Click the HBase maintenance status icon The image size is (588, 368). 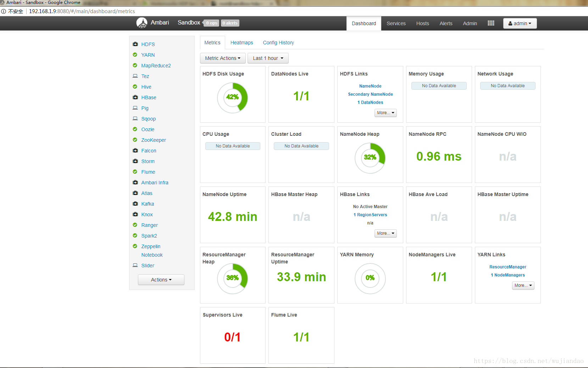pos(135,97)
